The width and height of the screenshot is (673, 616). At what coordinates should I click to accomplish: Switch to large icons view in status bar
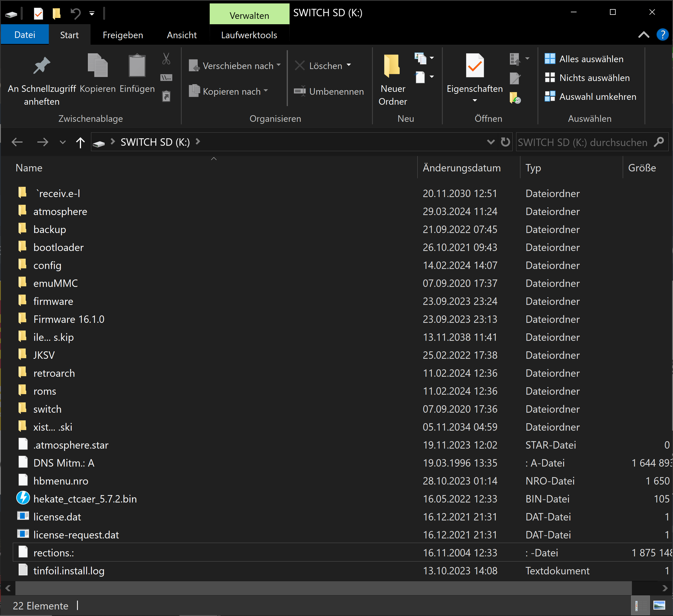coord(659,606)
